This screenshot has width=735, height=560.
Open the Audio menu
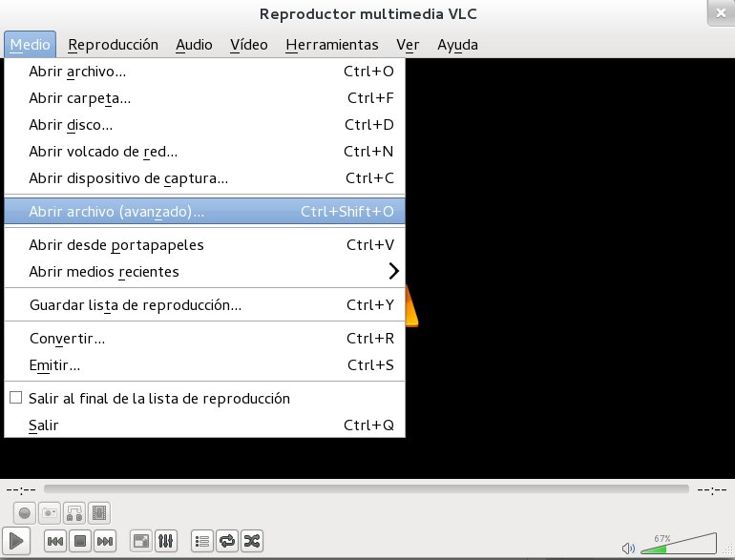(194, 45)
